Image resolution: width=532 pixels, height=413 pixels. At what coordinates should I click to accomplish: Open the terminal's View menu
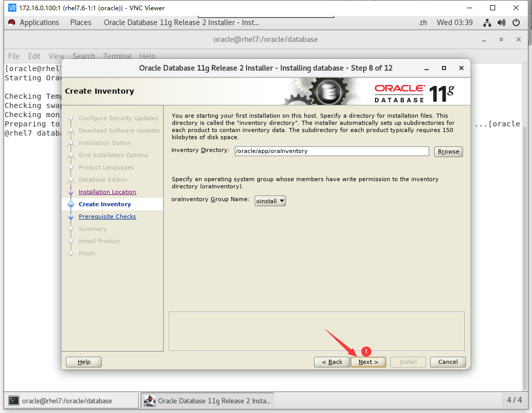56,56
